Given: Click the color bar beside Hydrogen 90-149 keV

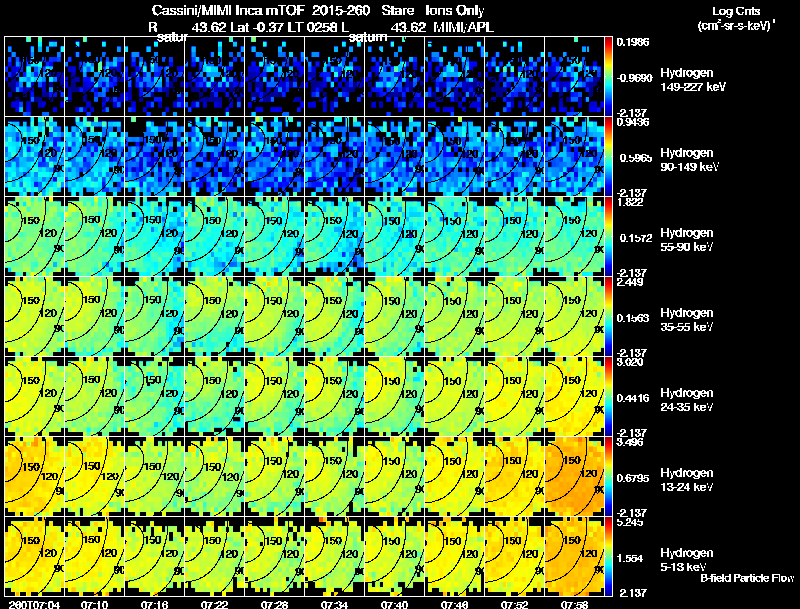Looking at the screenshot, I should point(608,156).
